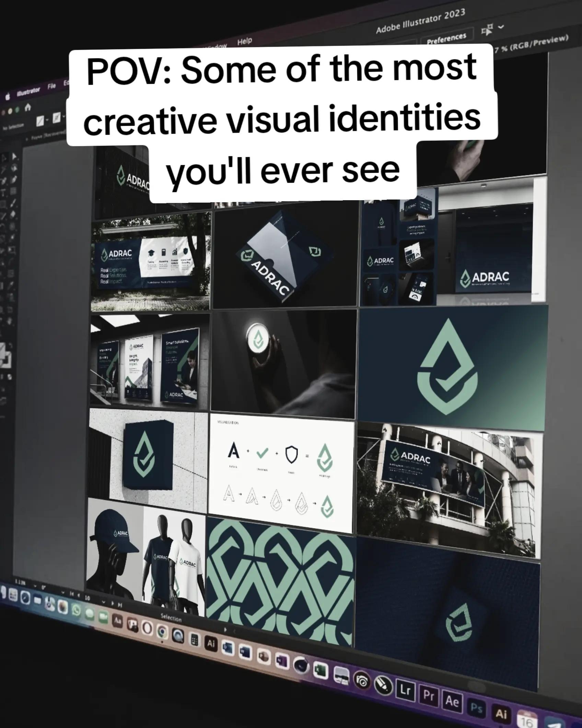Switch to the RGB/Preview document tab

(531, 44)
